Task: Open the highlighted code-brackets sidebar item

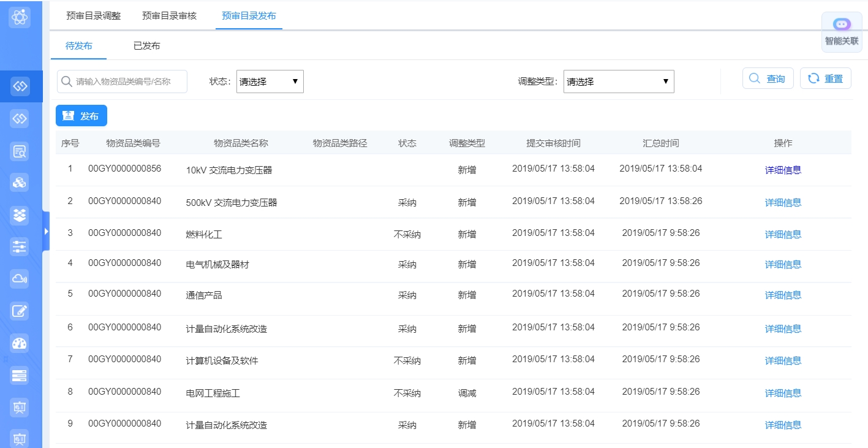Action: coord(20,86)
